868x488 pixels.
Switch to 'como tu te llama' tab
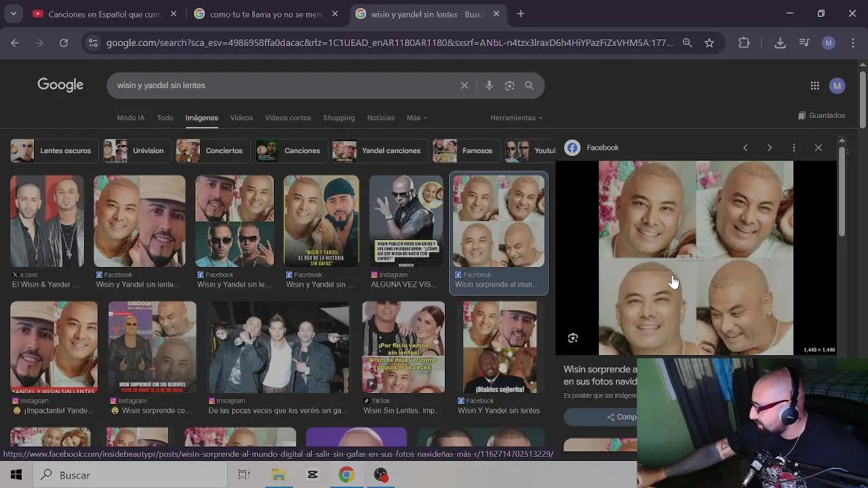click(266, 14)
